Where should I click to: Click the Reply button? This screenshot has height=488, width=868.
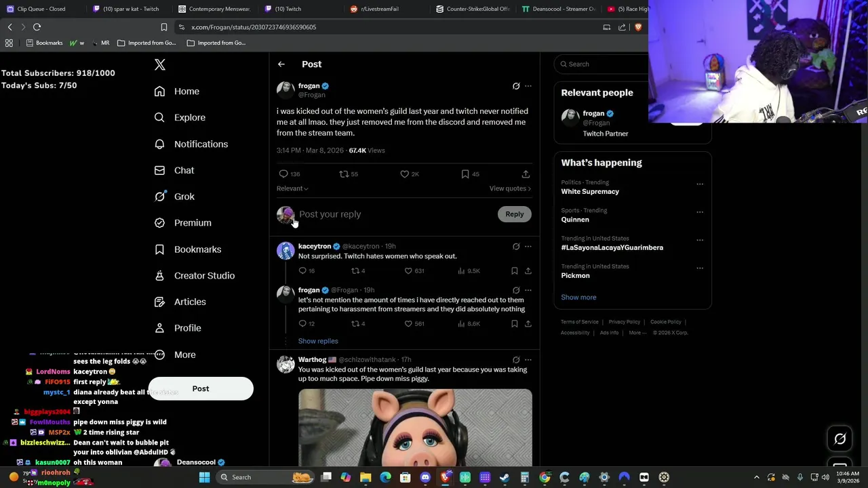(x=515, y=214)
